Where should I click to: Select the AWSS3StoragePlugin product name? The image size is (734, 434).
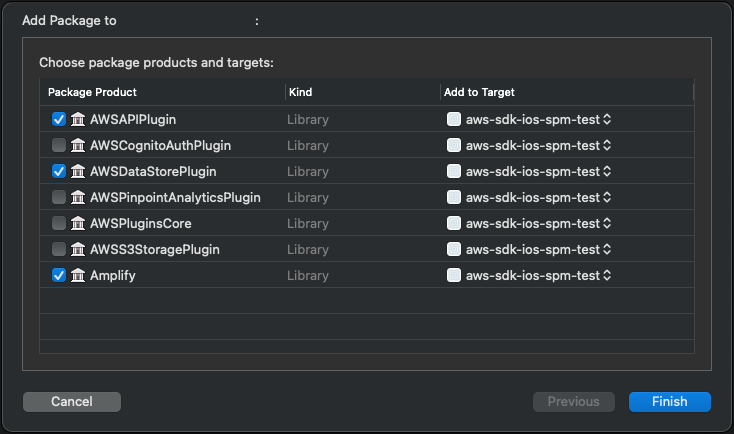pyautogui.click(x=154, y=250)
